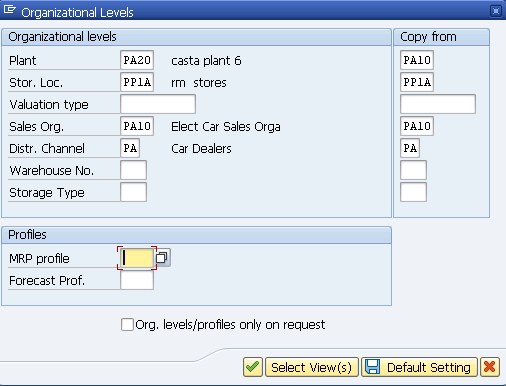Click the Sales Org. field with PA10
Image resolution: width=506 pixels, height=386 pixels.
(137, 126)
